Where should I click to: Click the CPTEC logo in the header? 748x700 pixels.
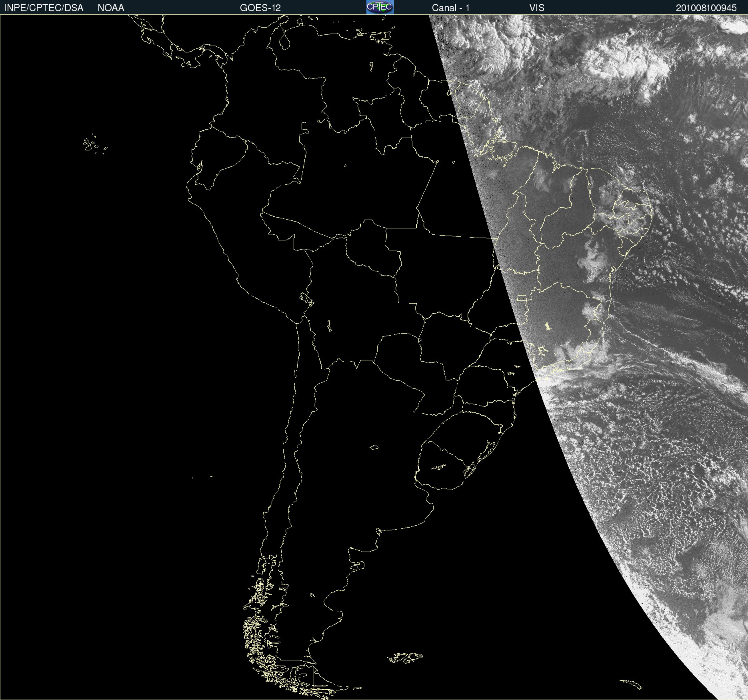click(x=380, y=7)
